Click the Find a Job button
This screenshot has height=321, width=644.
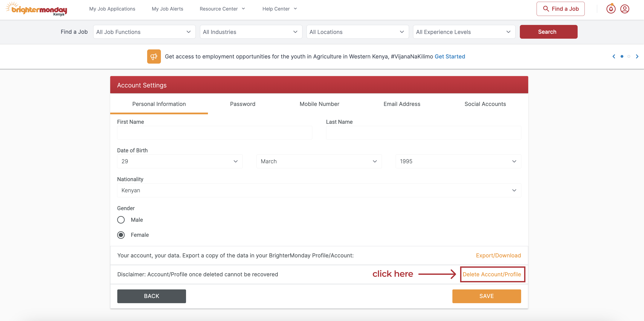click(x=560, y=9)
